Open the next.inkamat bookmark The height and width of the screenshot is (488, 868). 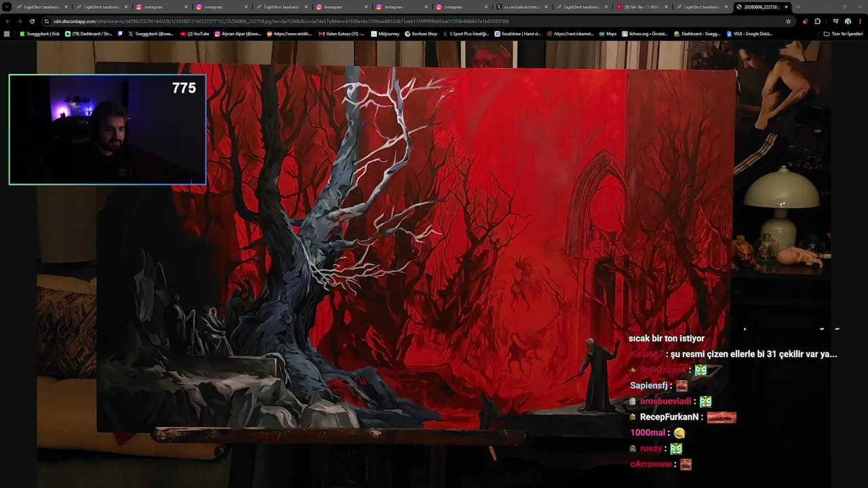coord(570,33)
